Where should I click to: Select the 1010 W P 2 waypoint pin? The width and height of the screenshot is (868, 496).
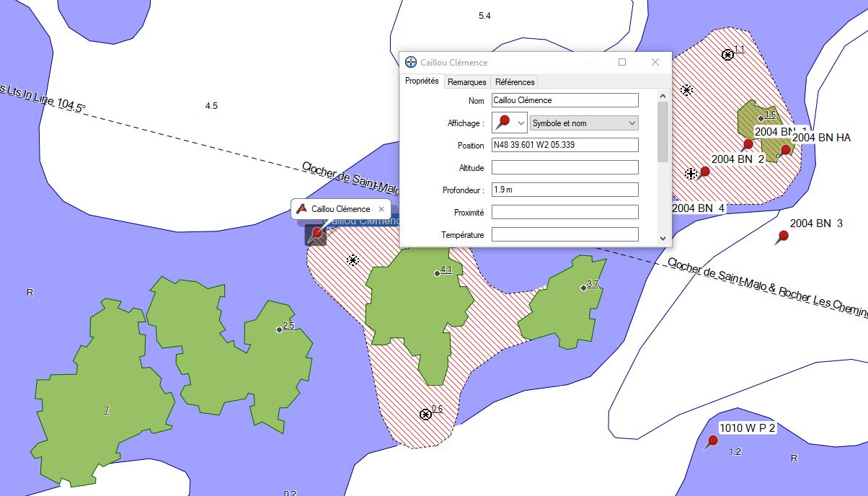pos(713,441)
